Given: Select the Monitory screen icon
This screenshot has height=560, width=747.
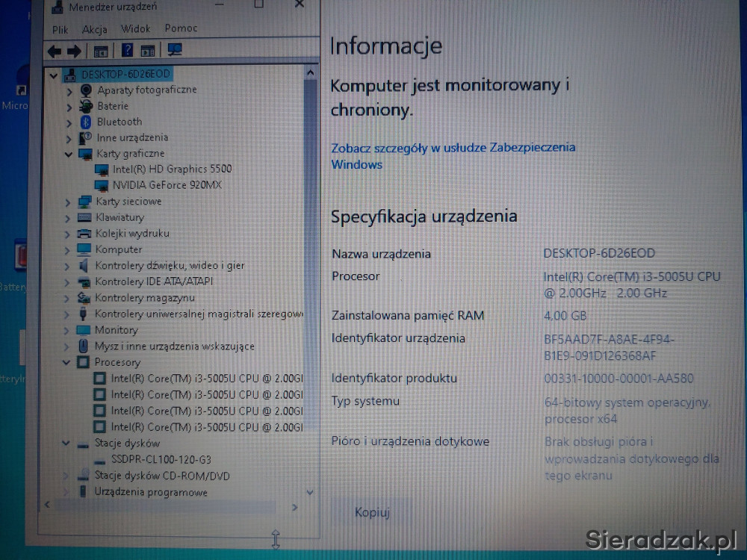Looking at the screenshot, I should pos(84,330).
